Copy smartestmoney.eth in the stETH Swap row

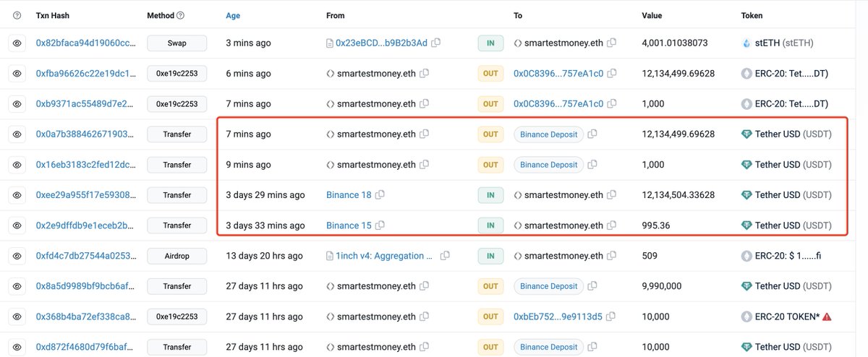click(x=612, y=43)
